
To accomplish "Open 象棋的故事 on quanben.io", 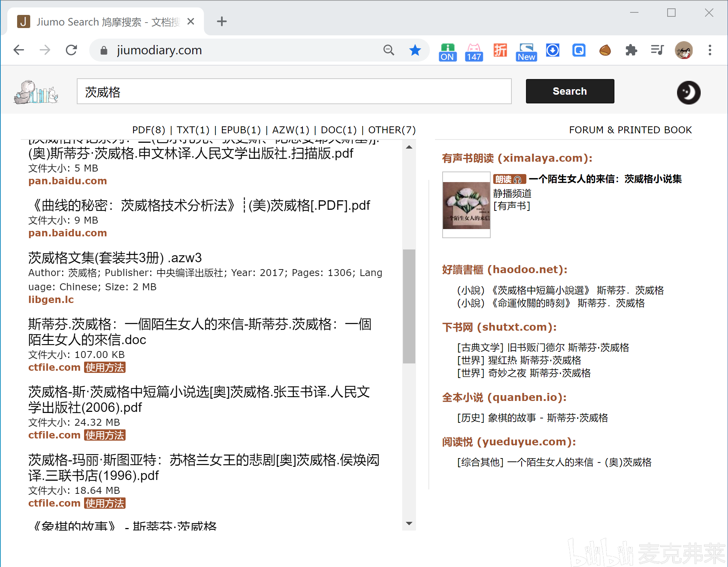I will pyautogui.click(x=533, y=418).
